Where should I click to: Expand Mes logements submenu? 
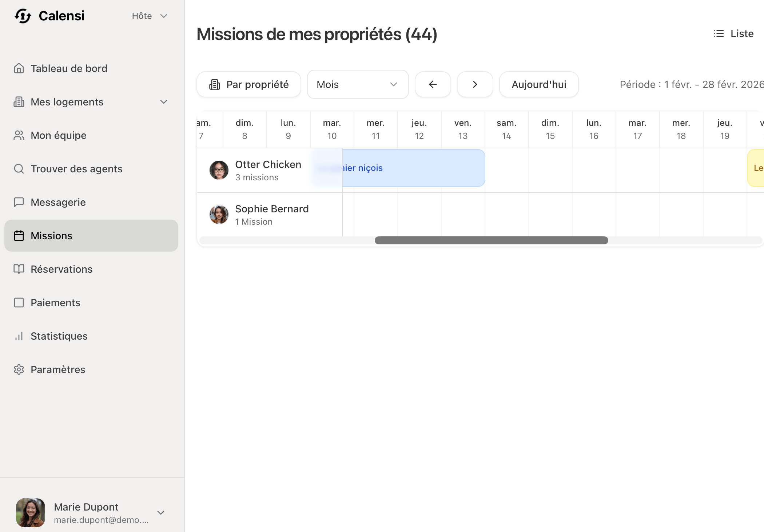pyautogui.click(x=164, y=102)
